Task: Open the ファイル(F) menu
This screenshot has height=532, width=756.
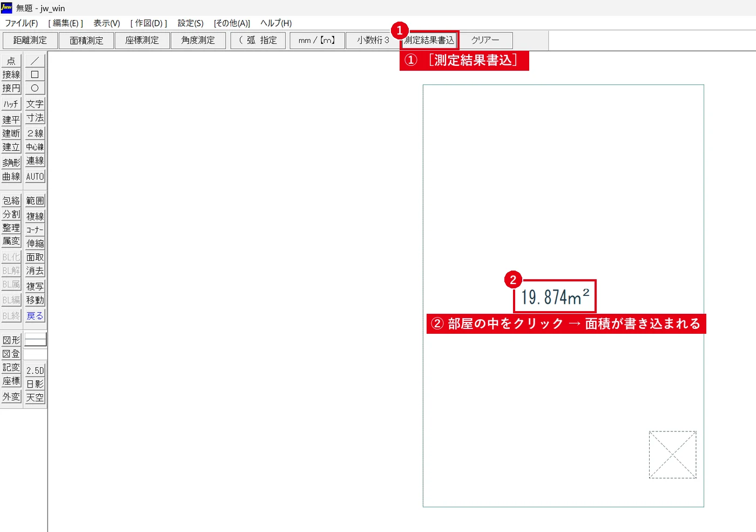Action: click(x=22, y=23)
